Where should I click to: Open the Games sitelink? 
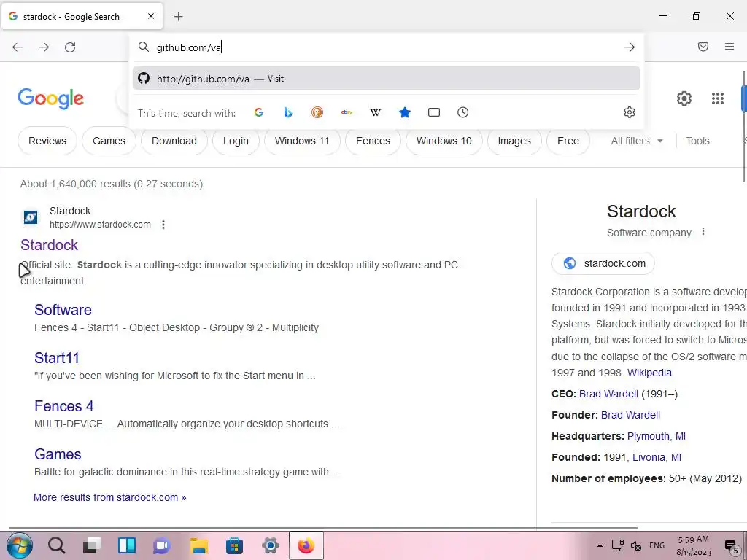point(58,454)
